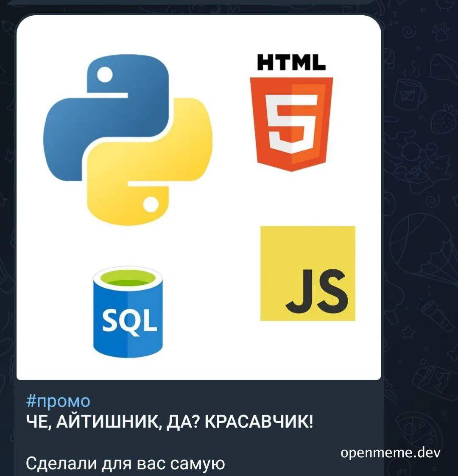Image resolution: width=458 pixels, height=476 pixels.
Task: Click the blue SQL database logo
Action: tap(128, 312)
